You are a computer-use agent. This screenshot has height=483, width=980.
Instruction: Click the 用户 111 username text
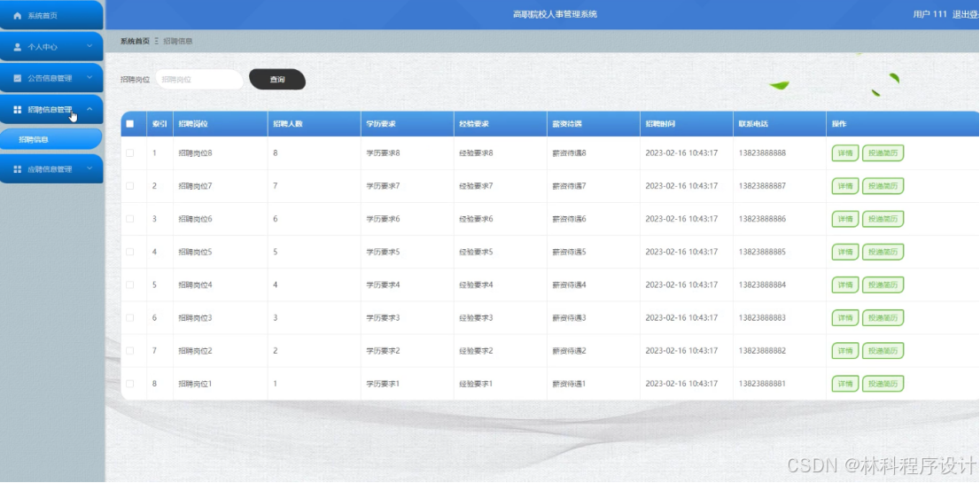930,14
